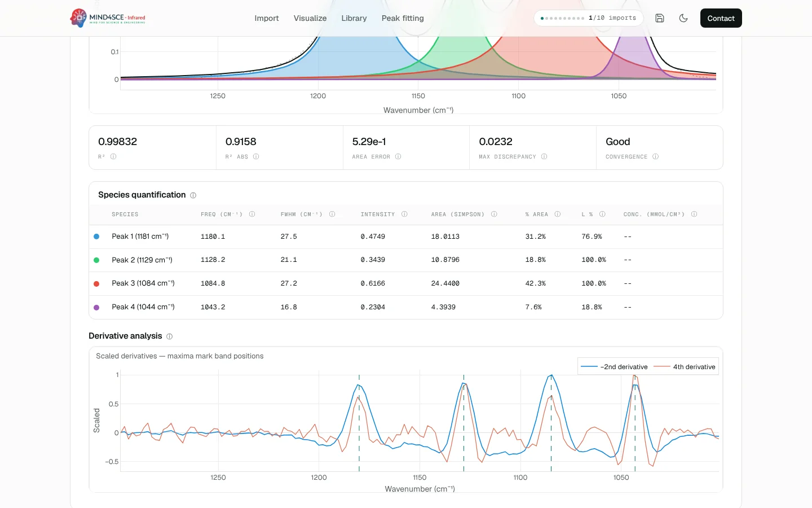Click red swatch of Peak 3 row
The height and width of the screenshot is (508, 812).
point(96,284)
